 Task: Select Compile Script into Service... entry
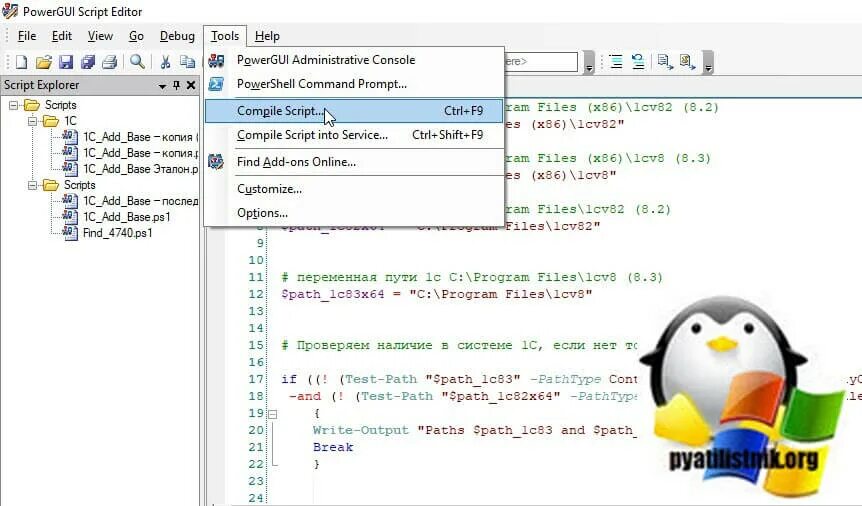pyautogui.click(x=354, y=135)
